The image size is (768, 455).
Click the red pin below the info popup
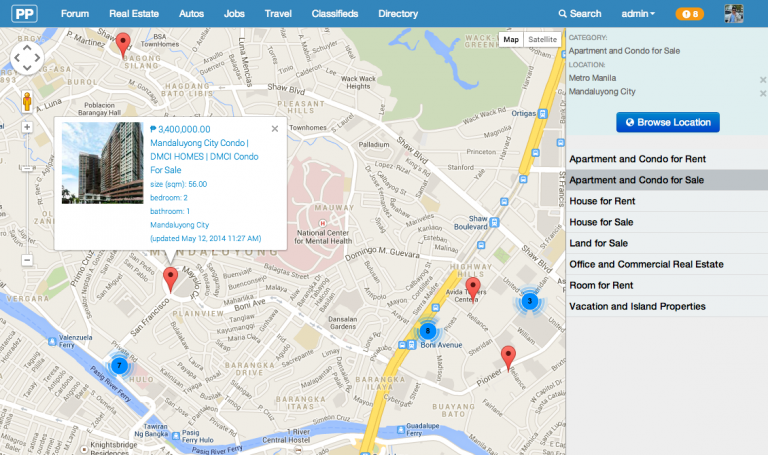(170, 281)
